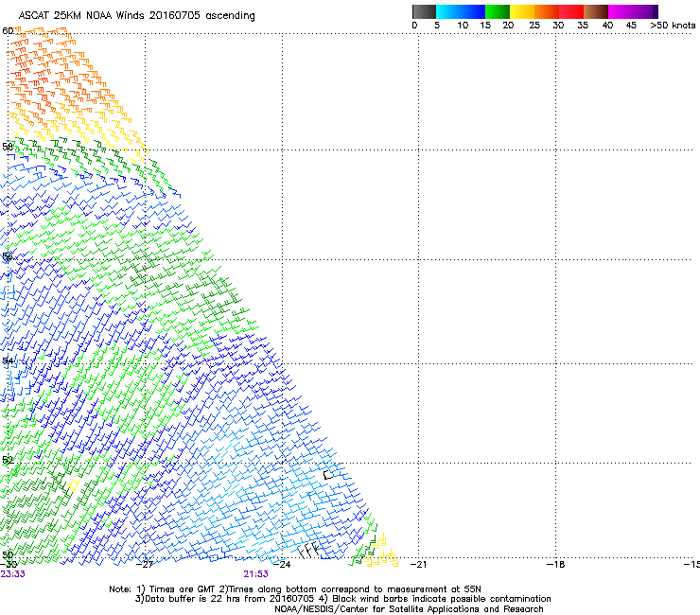Viewport: 700px width, 615px height.
Task: Pick the orange 25-30 knots scale segment
Action: 547,11
